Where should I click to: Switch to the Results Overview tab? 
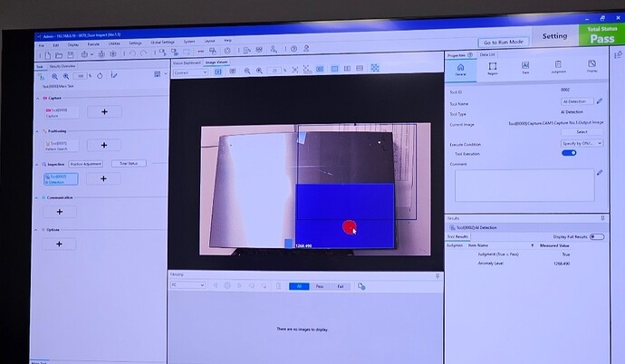(x=62, y=66)
